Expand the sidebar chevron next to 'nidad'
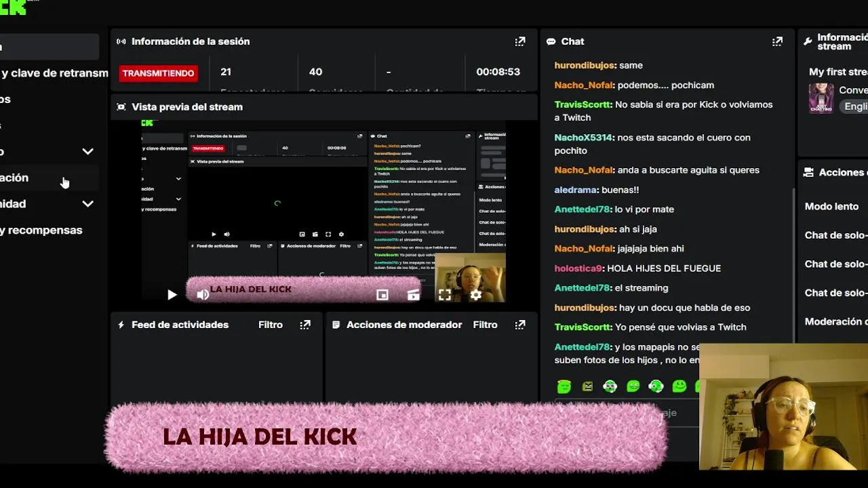 pyautogui.click(x=87, y=204)
